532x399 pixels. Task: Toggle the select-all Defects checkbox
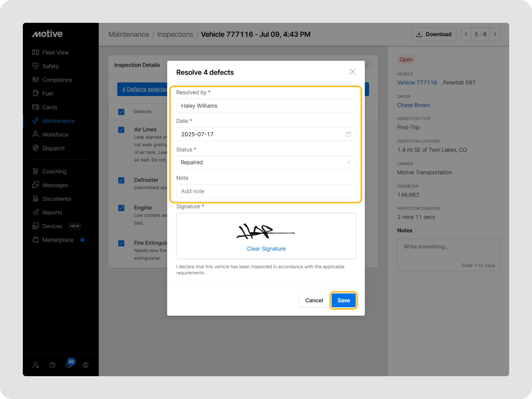[x=121, y=112]
